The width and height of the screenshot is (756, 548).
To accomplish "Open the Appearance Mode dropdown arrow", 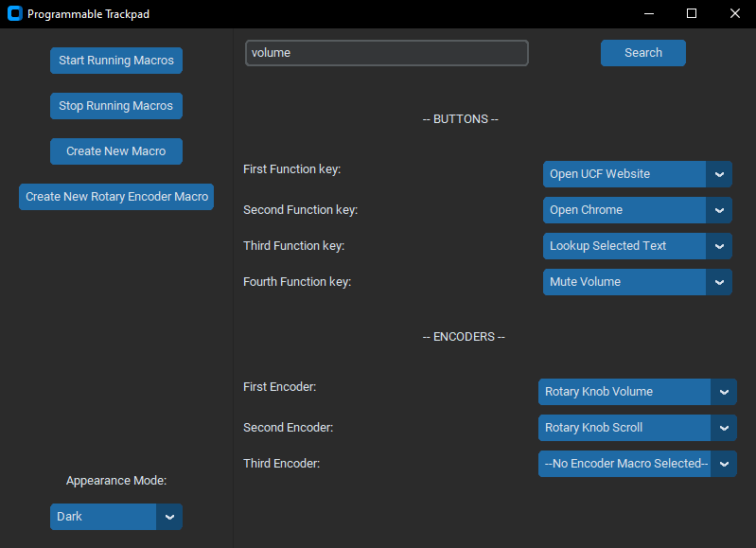I will [169, 517].
